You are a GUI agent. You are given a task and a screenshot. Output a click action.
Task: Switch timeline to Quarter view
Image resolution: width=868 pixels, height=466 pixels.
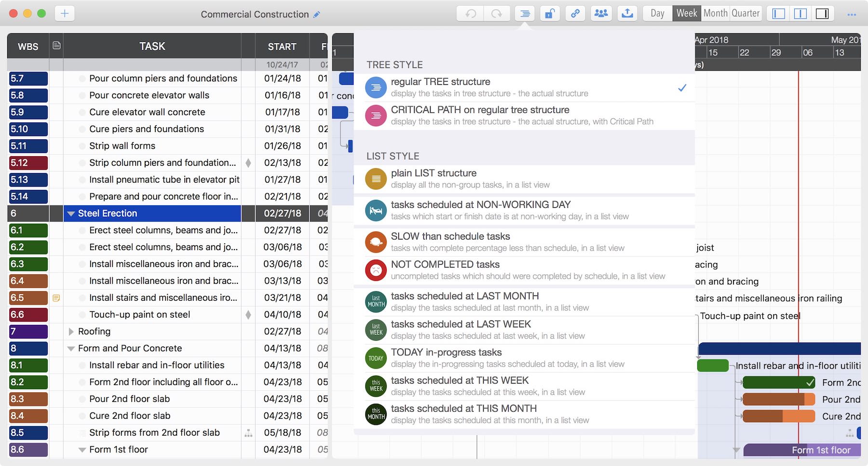point(746,13)
